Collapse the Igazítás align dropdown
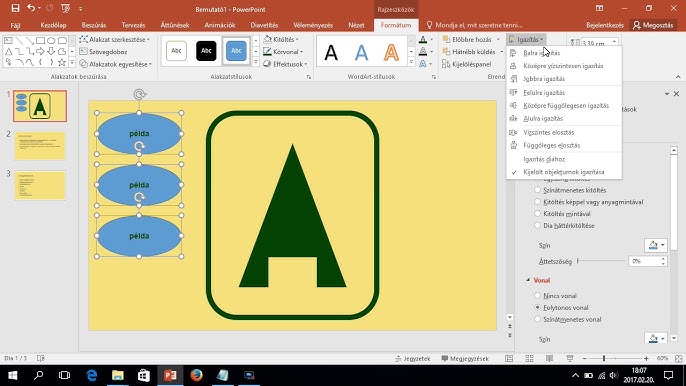 (526, 39)
